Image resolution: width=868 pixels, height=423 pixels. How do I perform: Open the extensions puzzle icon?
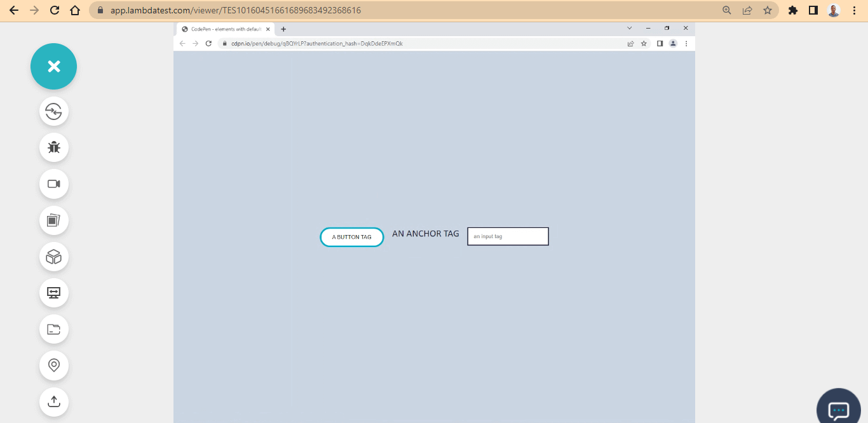pos(793,10)
